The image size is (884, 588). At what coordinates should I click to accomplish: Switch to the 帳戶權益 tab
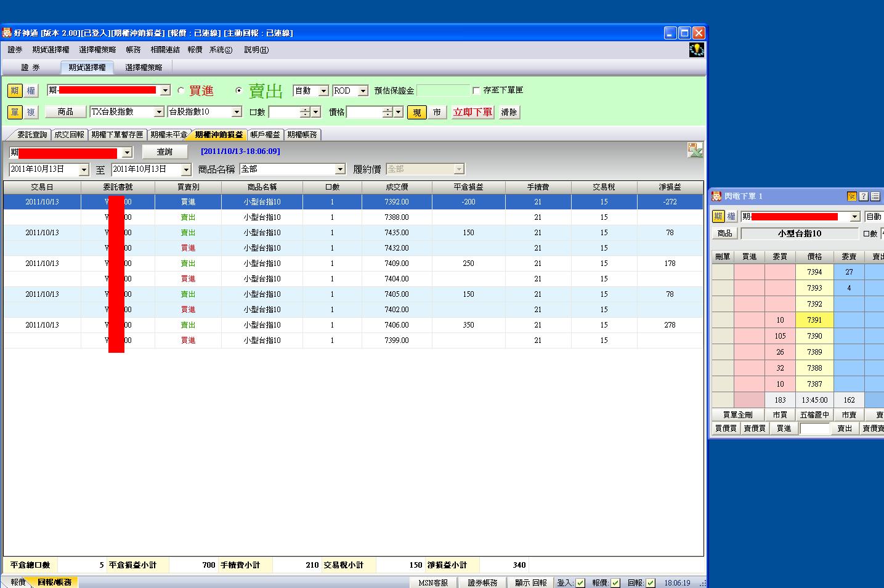265,134
